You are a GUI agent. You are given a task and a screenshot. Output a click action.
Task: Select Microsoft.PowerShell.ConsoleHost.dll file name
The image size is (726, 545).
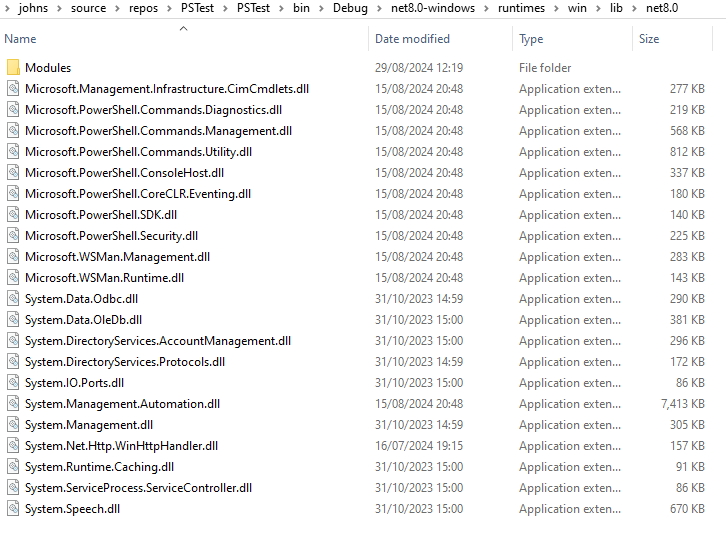pos(125,173)
